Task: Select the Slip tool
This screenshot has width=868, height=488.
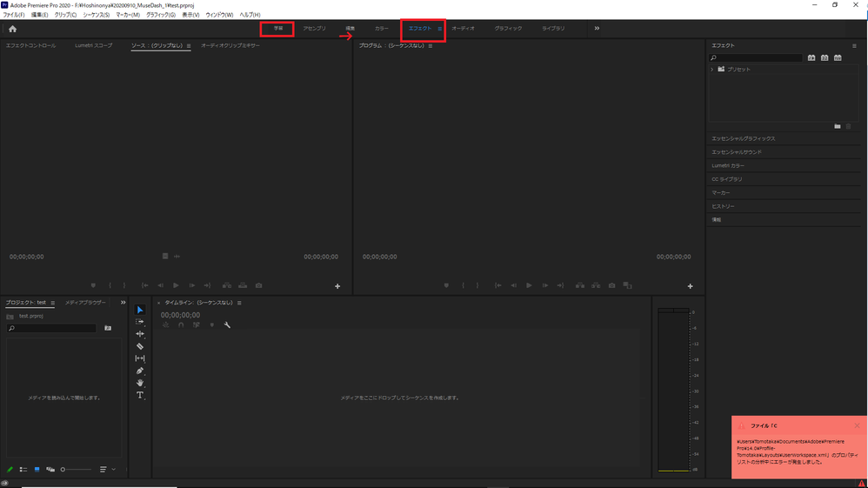Action: [140, 358]
